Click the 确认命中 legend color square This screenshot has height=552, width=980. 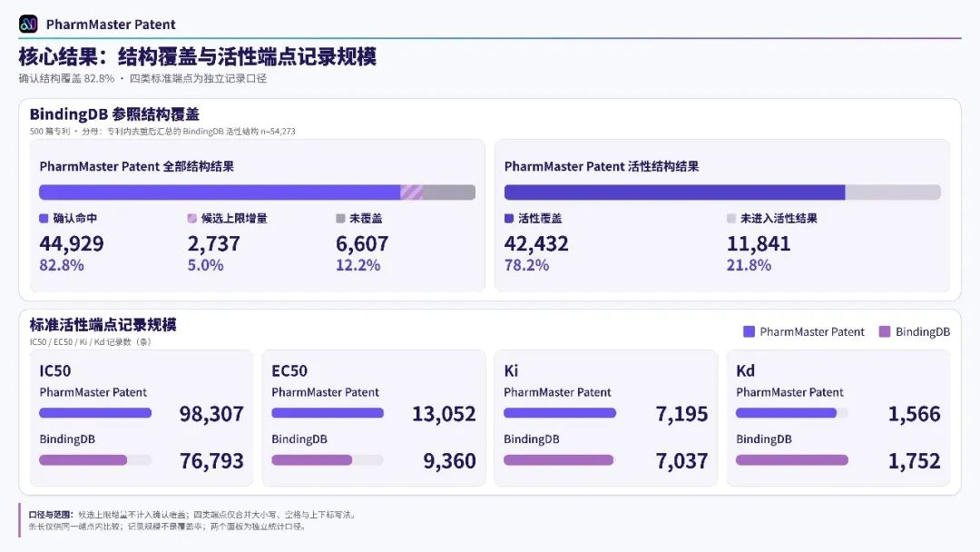44,218
